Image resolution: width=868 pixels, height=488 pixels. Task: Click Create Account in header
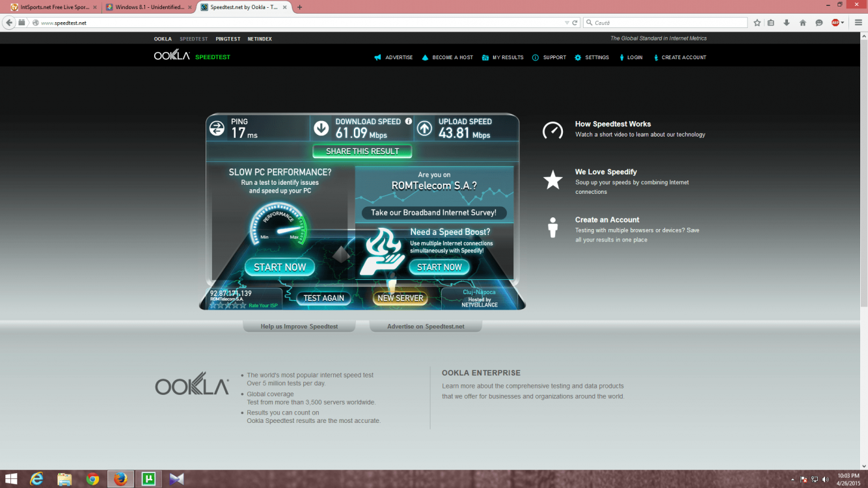[x=679, y=57]
